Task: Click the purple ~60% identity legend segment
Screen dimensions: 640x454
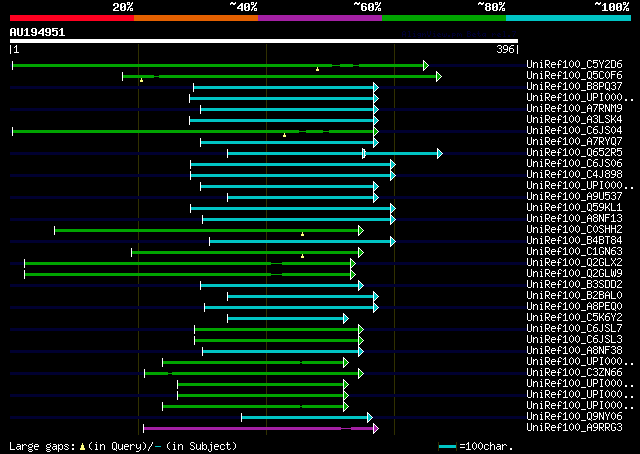Action: tap(320, 18)
